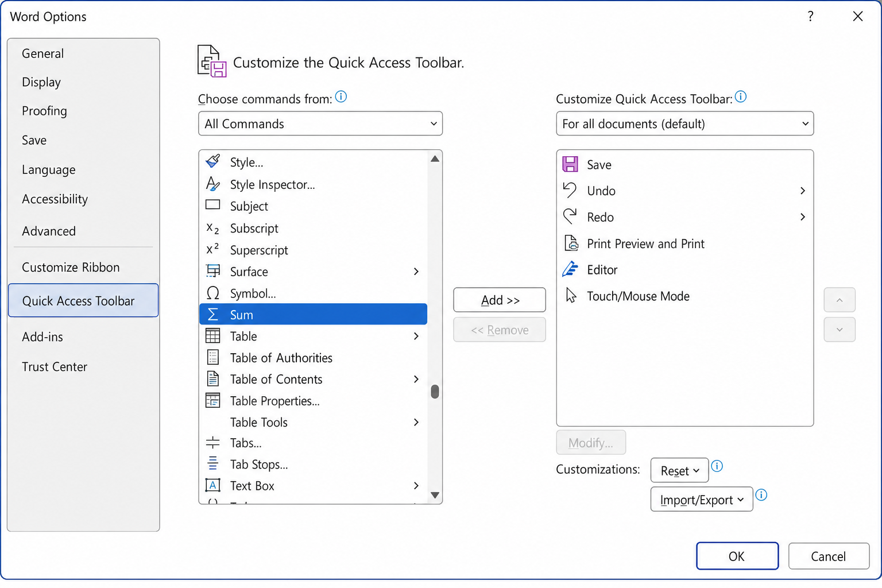Open the Help question mark button
This screenshot has width=882, height=588.
810,16
